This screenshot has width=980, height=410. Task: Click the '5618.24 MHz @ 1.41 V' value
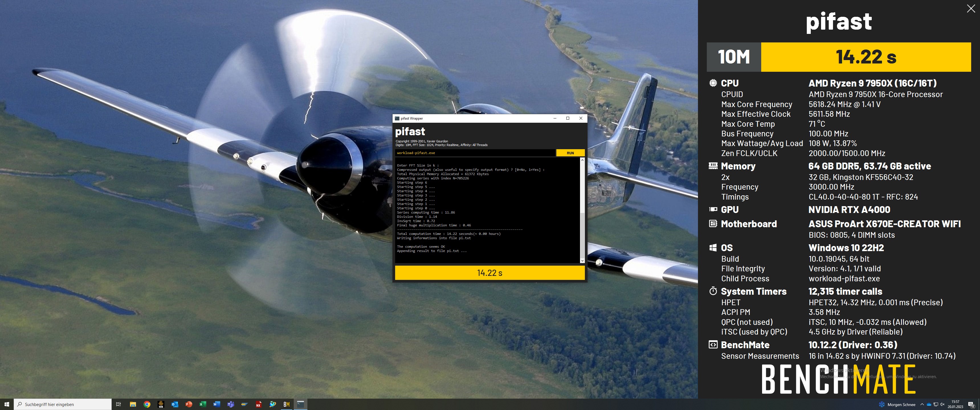[x=844, y=104]
